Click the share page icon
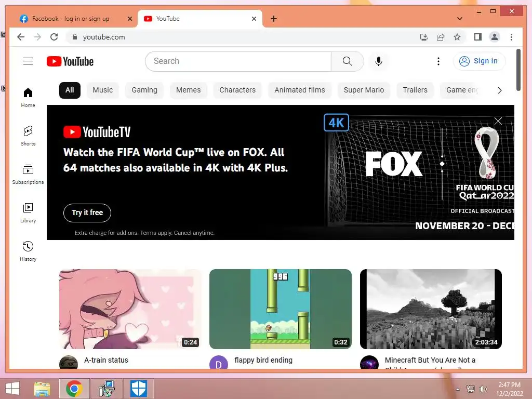532x399 pixels. [441, 37]
